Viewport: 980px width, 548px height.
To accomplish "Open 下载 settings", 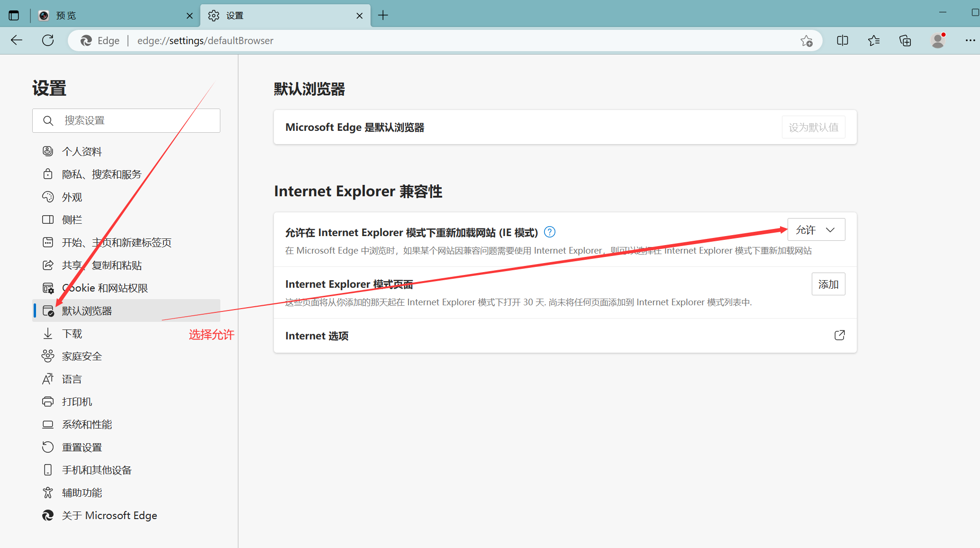I will point(126,334).
